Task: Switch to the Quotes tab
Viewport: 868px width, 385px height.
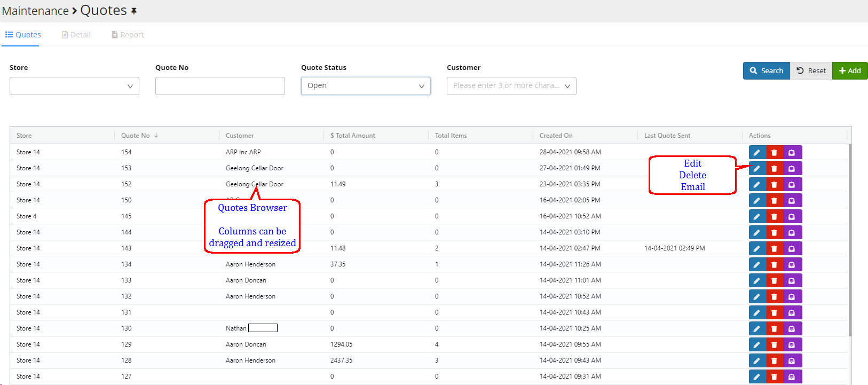Action: tap(23, 35)
